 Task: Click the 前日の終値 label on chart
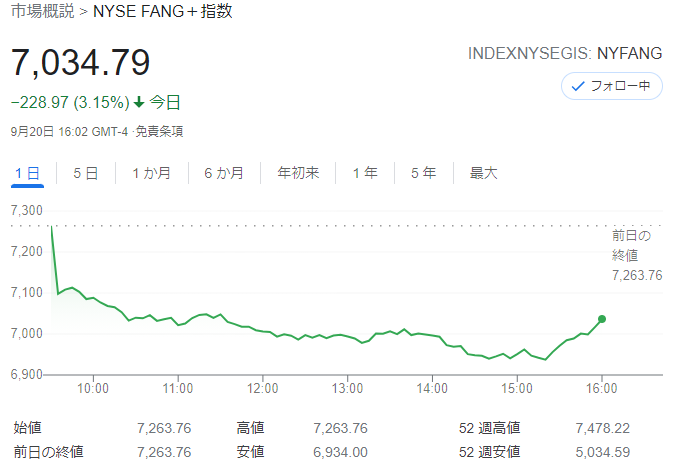pyautogui.click(x=631, y=245)
